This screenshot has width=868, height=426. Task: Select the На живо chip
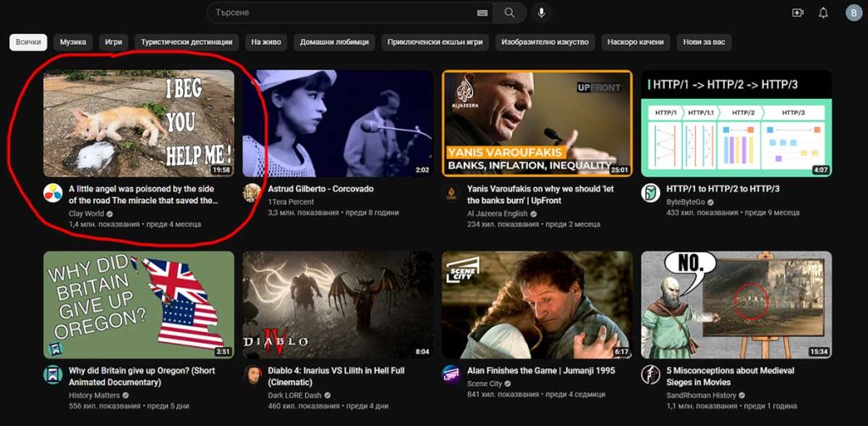266,42
